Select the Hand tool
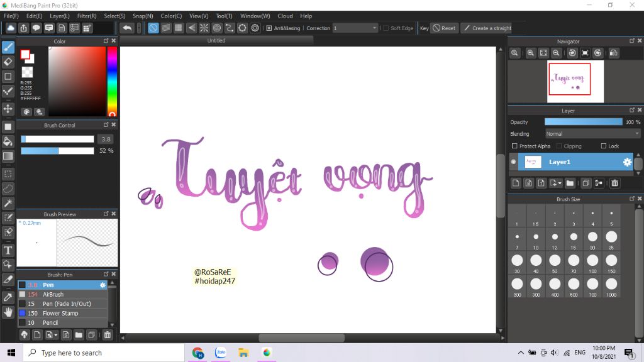This screenshot has height=362, width=644. [8, 312]
